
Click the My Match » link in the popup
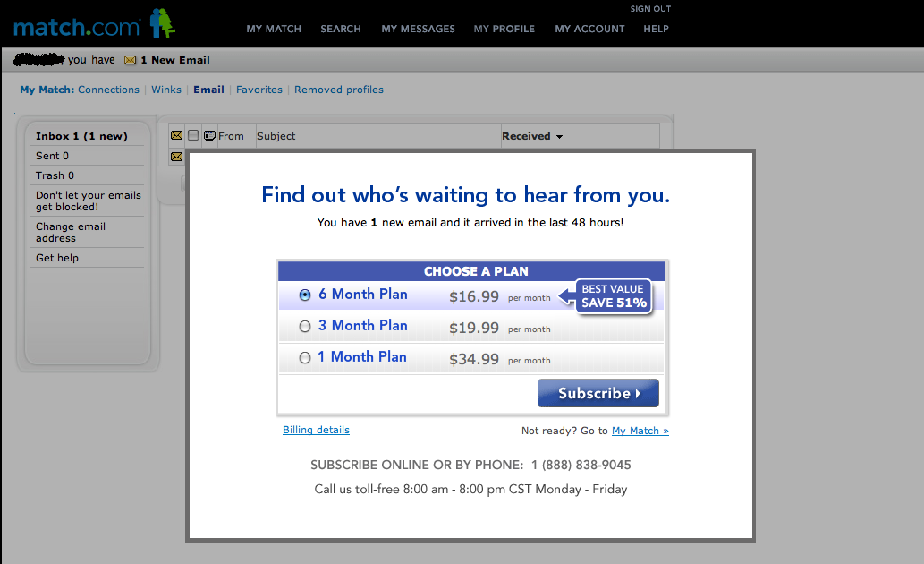(640, 431)
